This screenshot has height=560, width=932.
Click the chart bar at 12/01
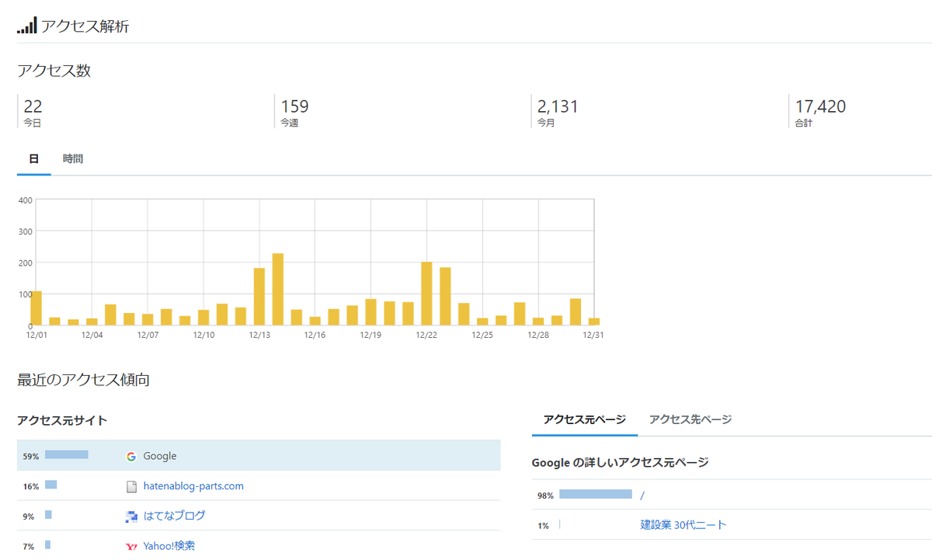click(36, 308)
